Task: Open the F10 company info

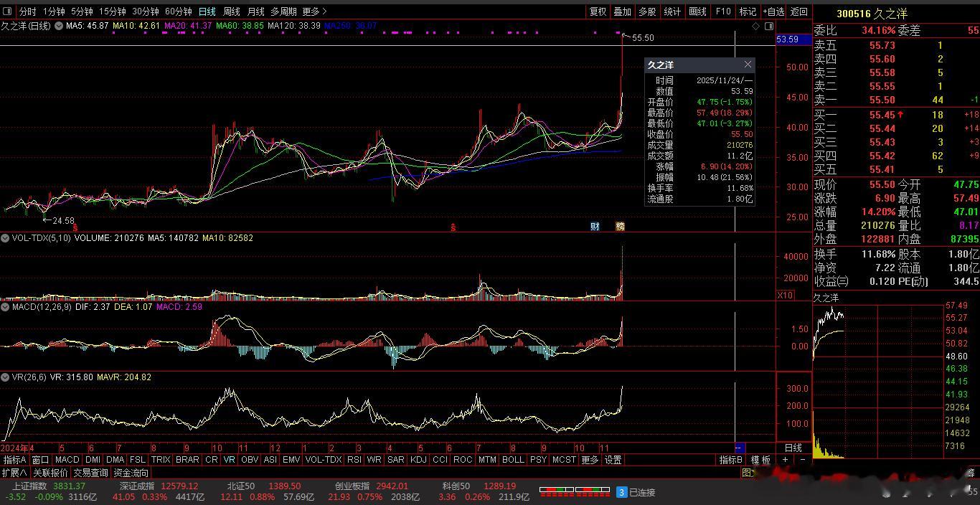Action: point(723,11)
